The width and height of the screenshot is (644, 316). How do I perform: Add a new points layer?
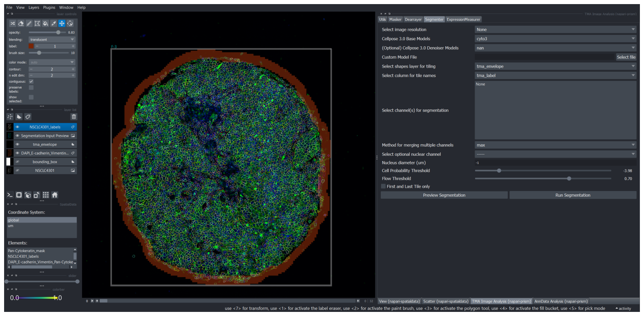tap(10, 117)
